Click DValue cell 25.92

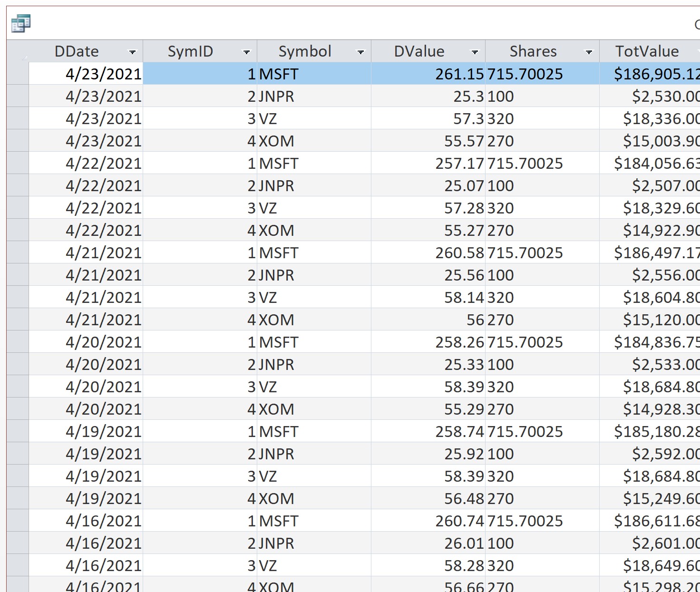428,454
